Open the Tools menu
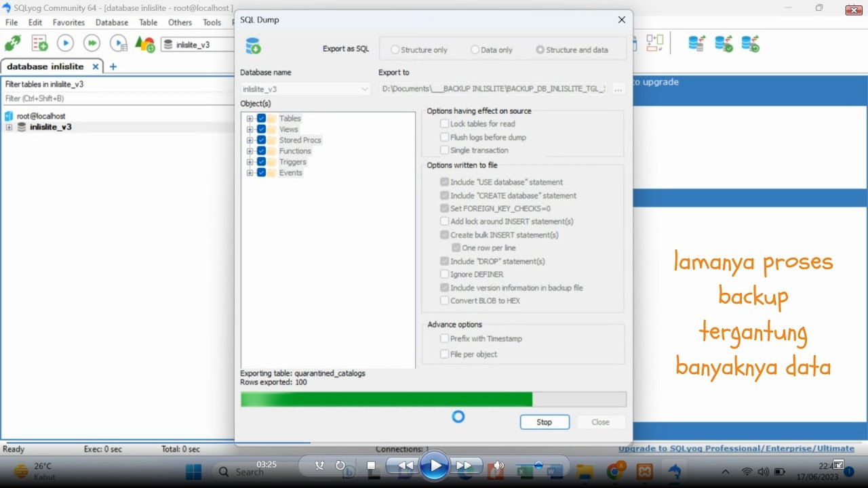Screen dimensions: 868x488 212,22
